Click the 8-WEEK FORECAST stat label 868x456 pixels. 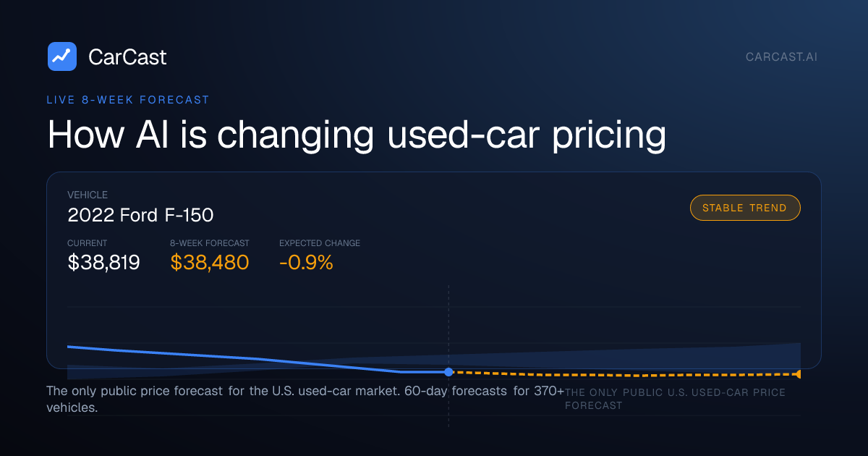point(210,243)
